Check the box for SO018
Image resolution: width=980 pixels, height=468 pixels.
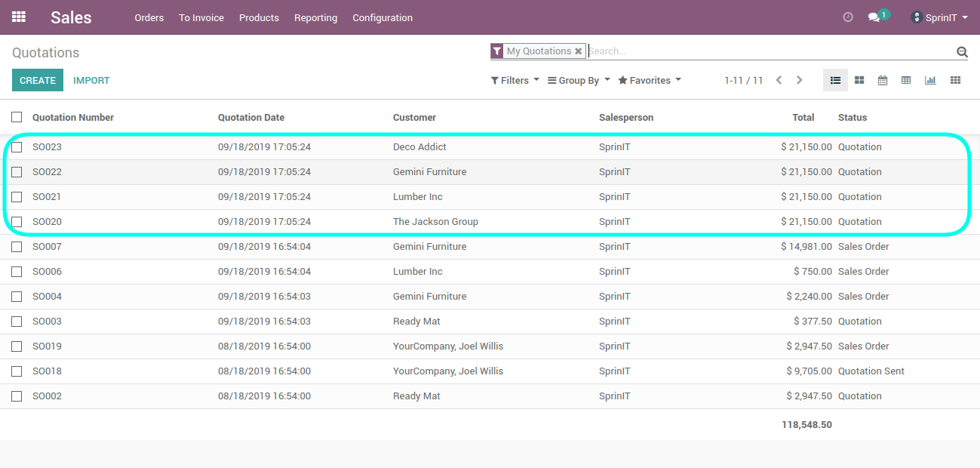[x=17, y=371]
